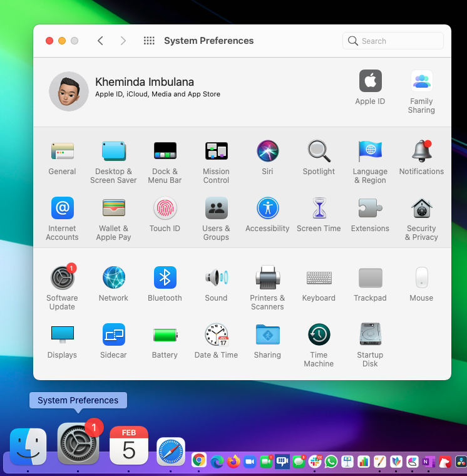Open Keynote from the Dock

click(x=347, y=462)
